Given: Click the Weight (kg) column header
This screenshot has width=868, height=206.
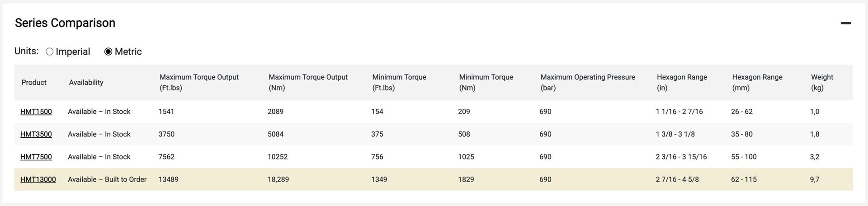Looking at the screenshot, I should 822,82.
